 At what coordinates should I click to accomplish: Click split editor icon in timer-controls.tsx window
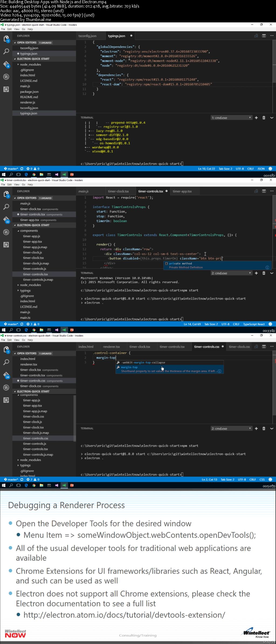pos(264,191)
